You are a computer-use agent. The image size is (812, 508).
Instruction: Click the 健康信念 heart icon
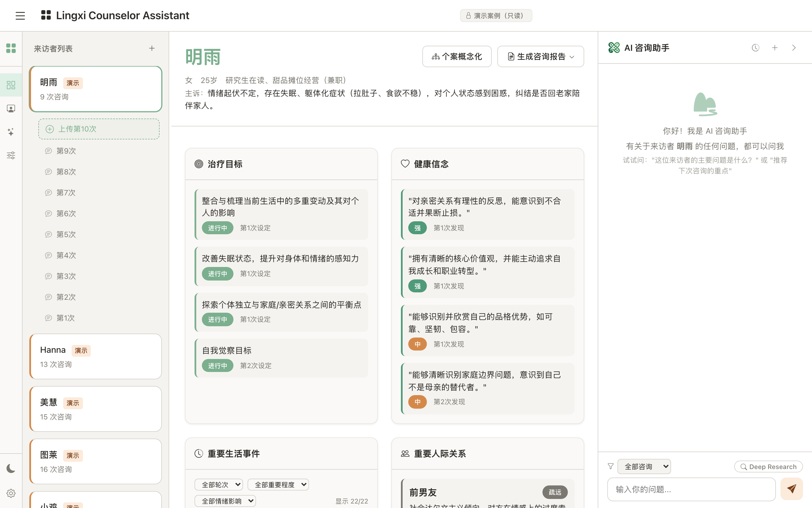click(405, 164)
